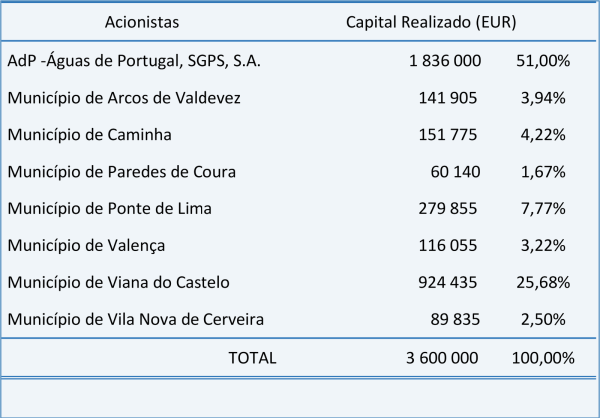This screenshot has width=600, height=418.
Task: Click the Capital Realizado (EUR) header
Action: (431, 20)
